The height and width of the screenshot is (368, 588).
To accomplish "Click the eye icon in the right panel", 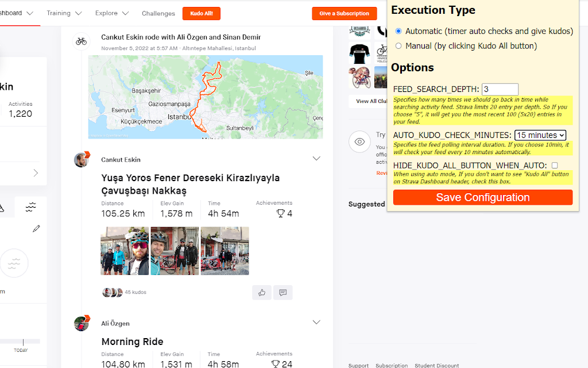I will (359, 141).
